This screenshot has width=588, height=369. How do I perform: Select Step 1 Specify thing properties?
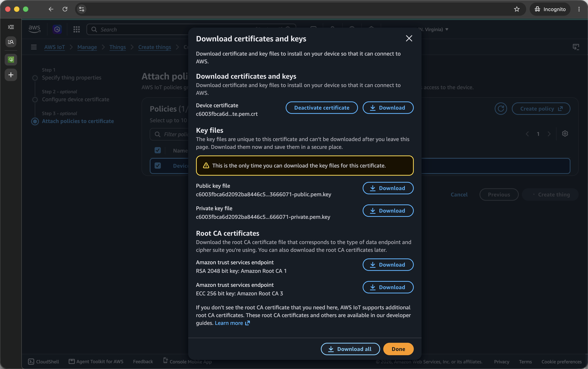tap(71, 78)
